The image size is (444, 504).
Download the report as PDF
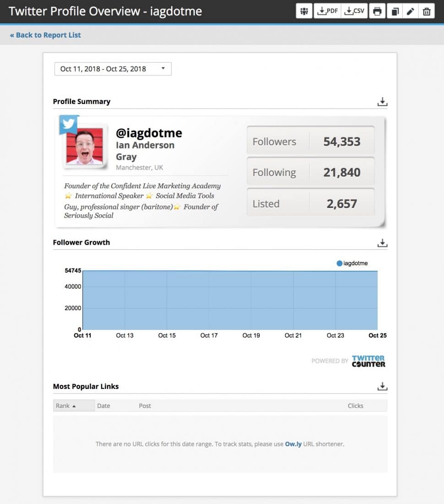pos(327,11)
